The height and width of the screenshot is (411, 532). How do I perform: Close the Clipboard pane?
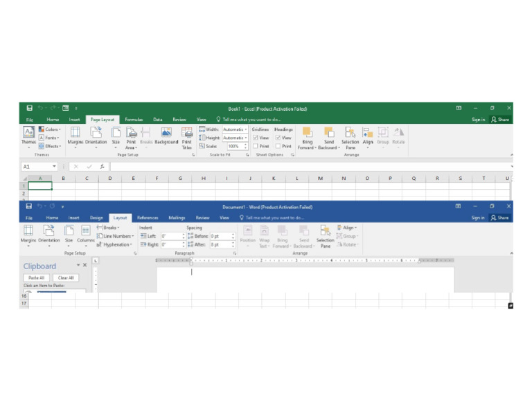(x=85, y=265)
